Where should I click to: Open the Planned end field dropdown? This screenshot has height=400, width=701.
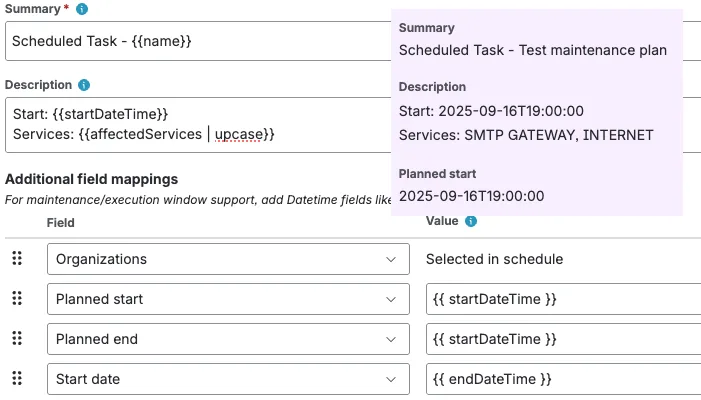[228, 339]
